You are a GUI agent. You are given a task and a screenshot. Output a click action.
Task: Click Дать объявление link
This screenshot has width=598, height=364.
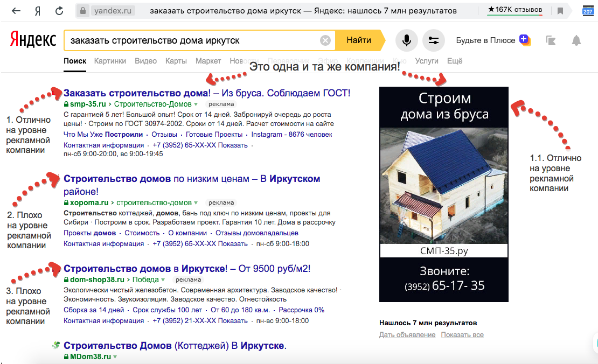click(407, 334)
